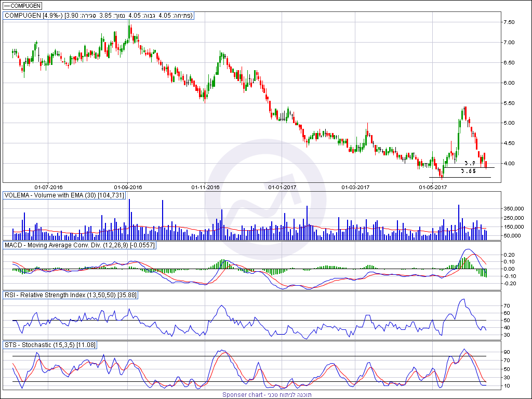Viewport: 532px width, 399px height.
Task: Click the 01-05-2017 date axis label
Action: (433, 187)
